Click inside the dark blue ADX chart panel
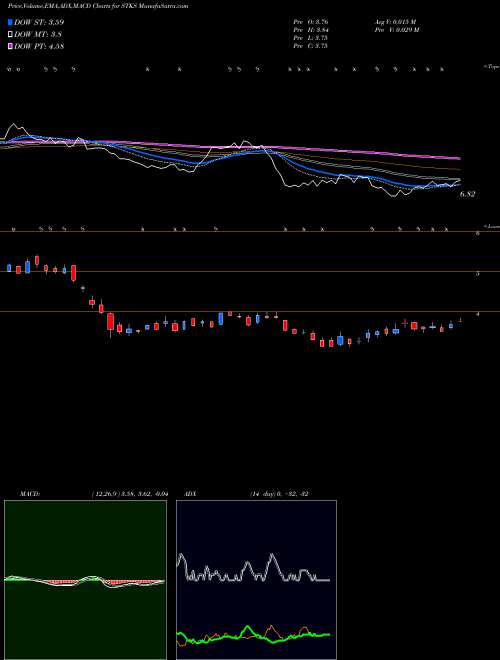500x660 pixels. [256, 580]
